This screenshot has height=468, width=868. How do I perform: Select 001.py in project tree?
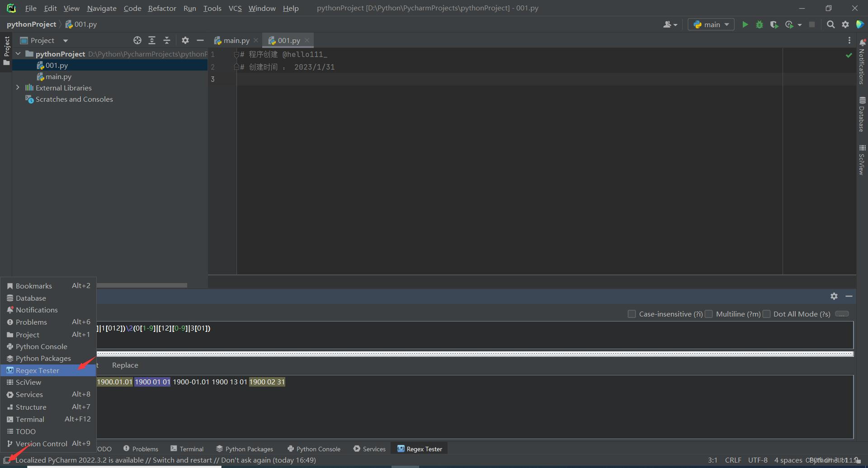[110, 65]
